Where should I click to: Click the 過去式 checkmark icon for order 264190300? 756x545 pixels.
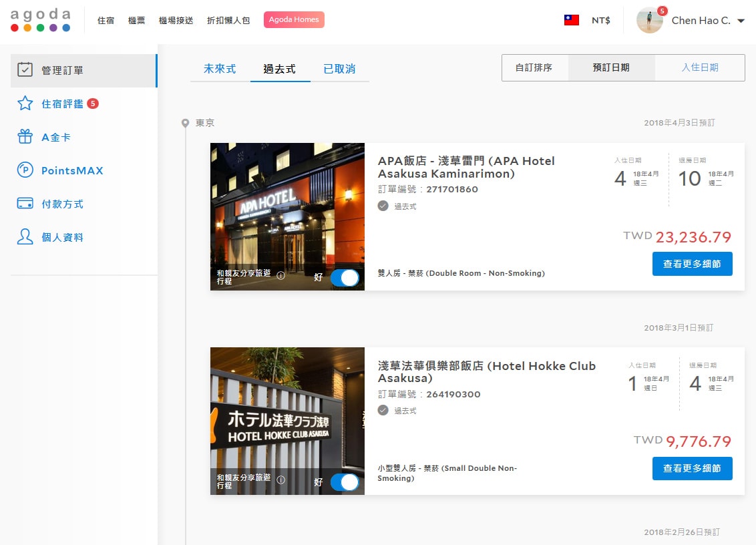(383, 411)
